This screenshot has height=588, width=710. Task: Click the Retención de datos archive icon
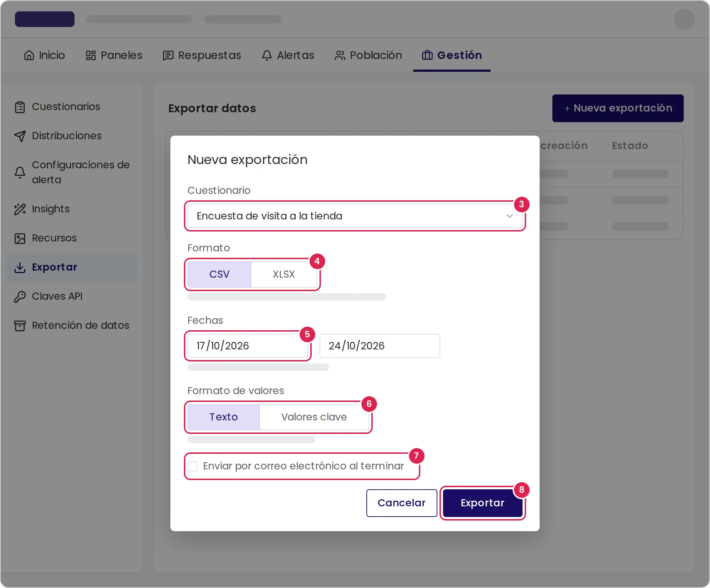point(20,326)
